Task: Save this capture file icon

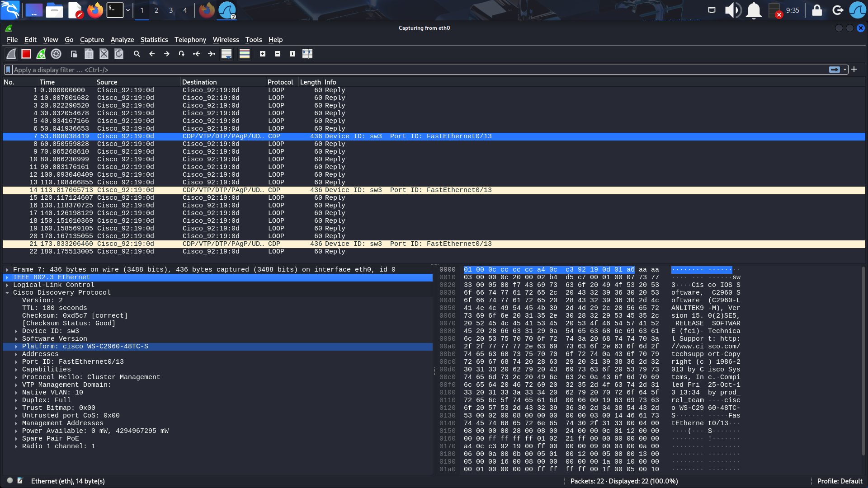Action: [89, 54]
